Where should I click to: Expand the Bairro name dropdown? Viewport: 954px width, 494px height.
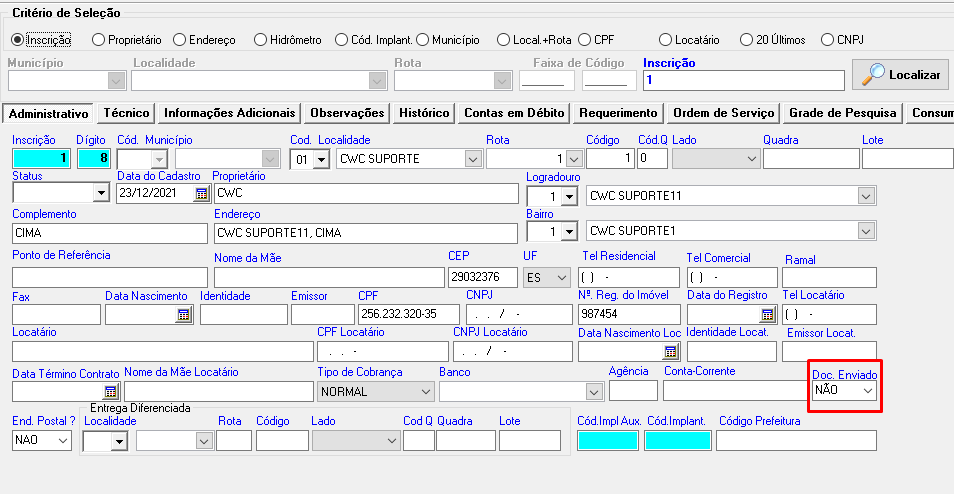(865, 231)
